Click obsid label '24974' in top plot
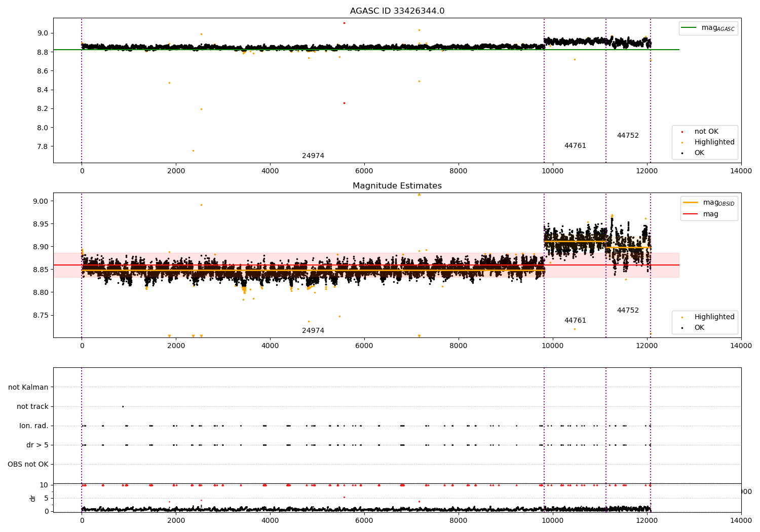760x532 pixels. (313, 156)
